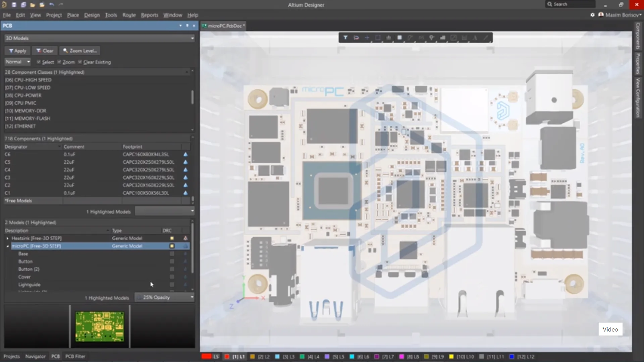
Task: Open the 25% Opacity dropdown
Action: click(165, 297)
